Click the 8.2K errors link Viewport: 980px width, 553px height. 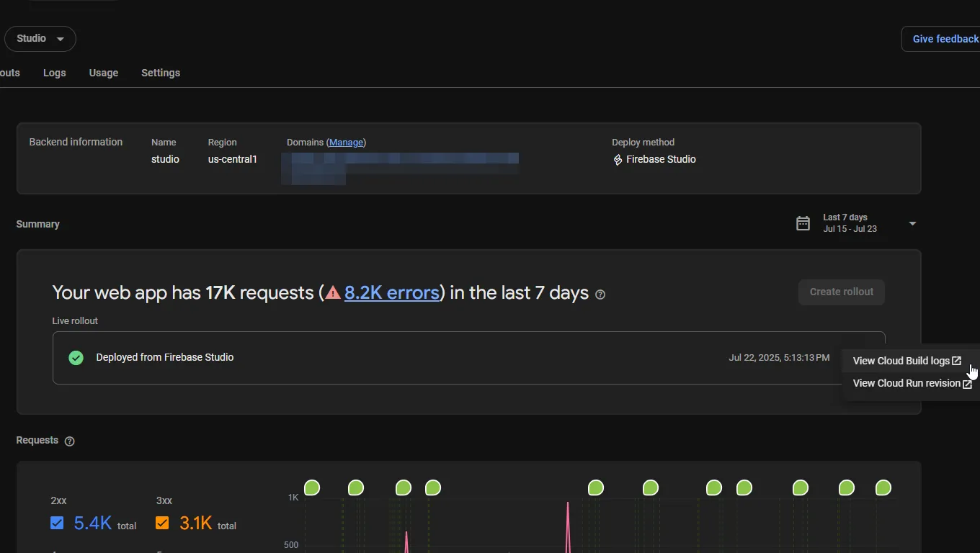coord(392,292)
